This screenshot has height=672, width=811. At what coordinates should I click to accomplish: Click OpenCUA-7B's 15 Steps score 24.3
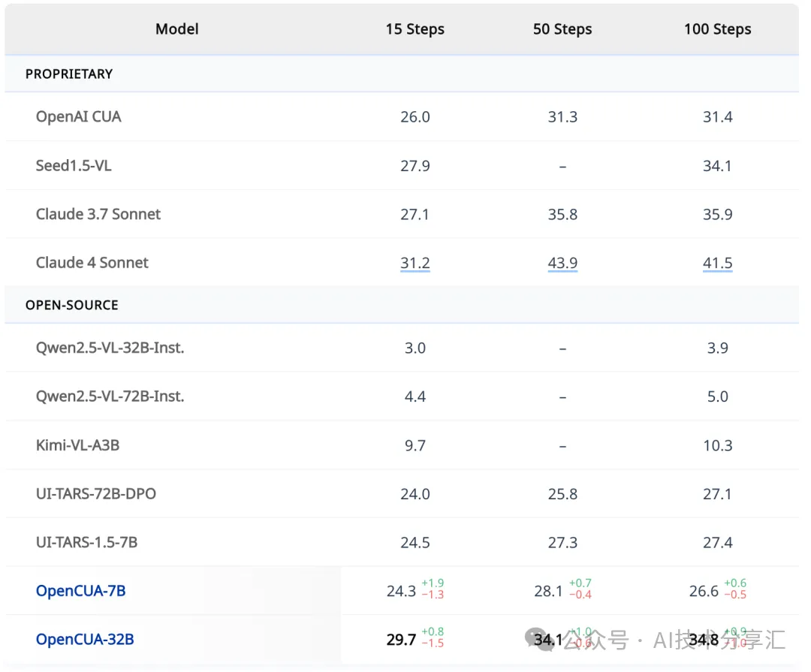click(401, 592)
